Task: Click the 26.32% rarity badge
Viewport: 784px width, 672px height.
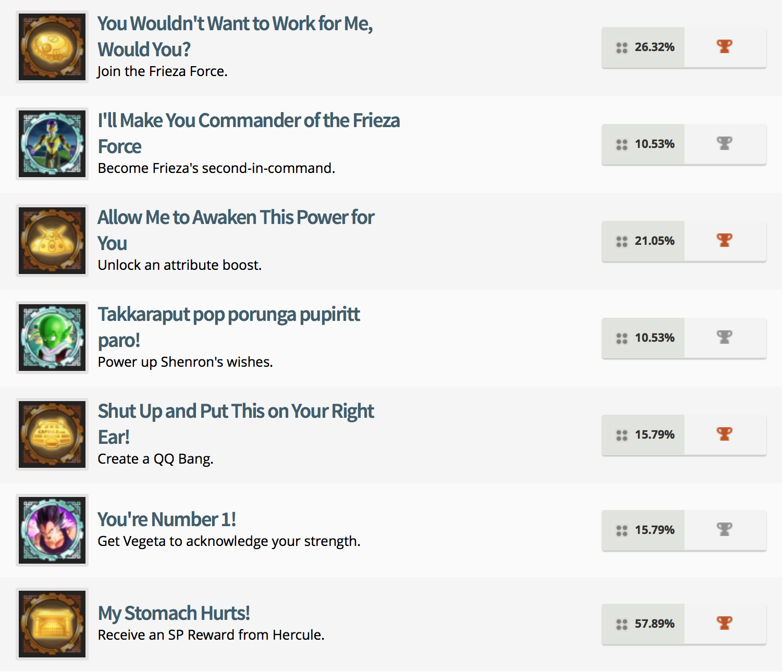Action: click(x=645, y=47)
